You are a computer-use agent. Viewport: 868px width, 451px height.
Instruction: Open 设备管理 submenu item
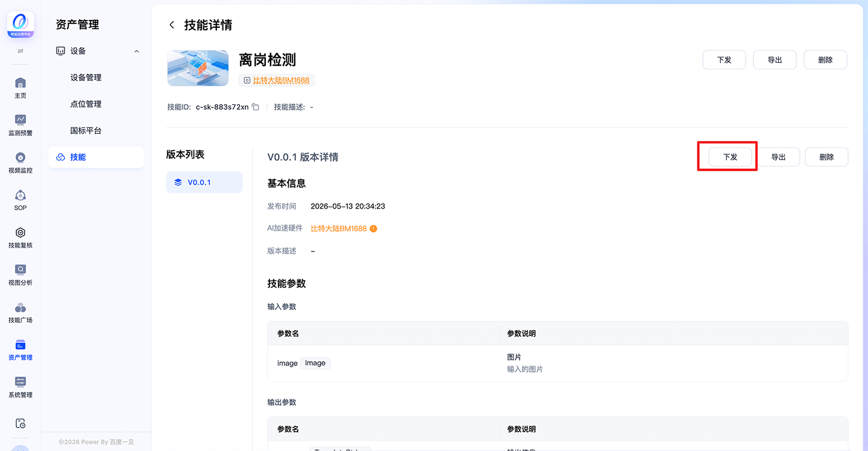86,78
